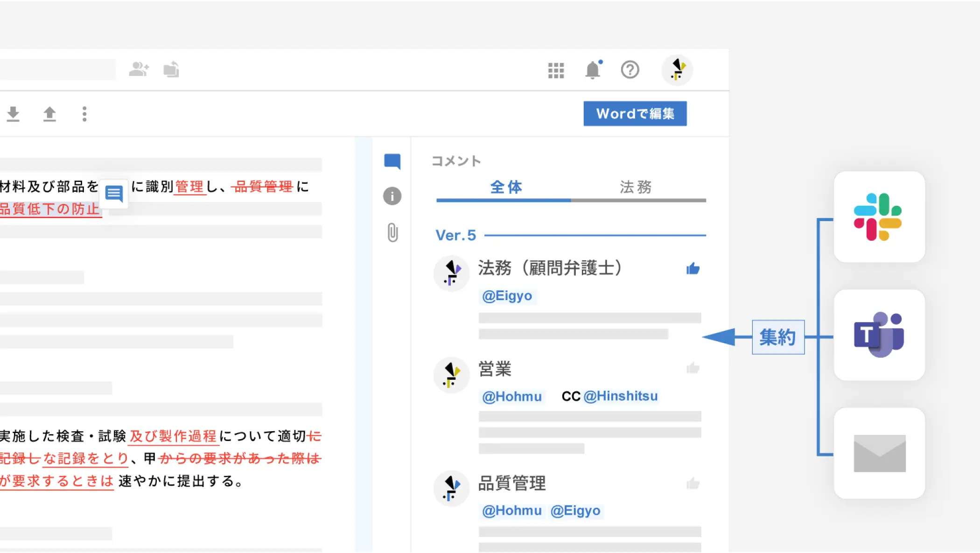Screen dimensions: 980x553
Task: Open the notifications bell
Action: [593, 70]
